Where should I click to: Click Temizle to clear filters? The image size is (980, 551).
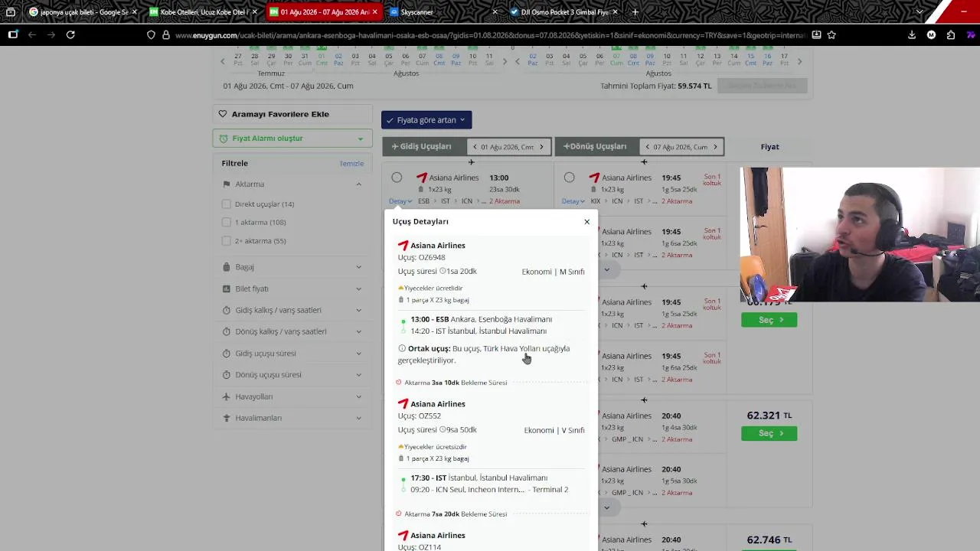click(351, 164)
